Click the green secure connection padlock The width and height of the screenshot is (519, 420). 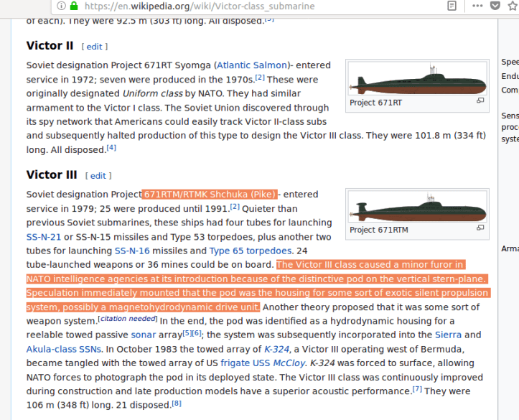click(x=73, y=6)
